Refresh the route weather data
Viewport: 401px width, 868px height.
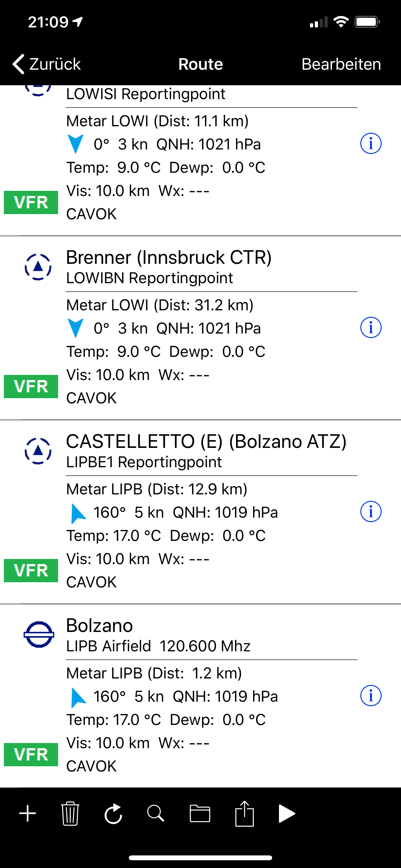click(113, 814)
